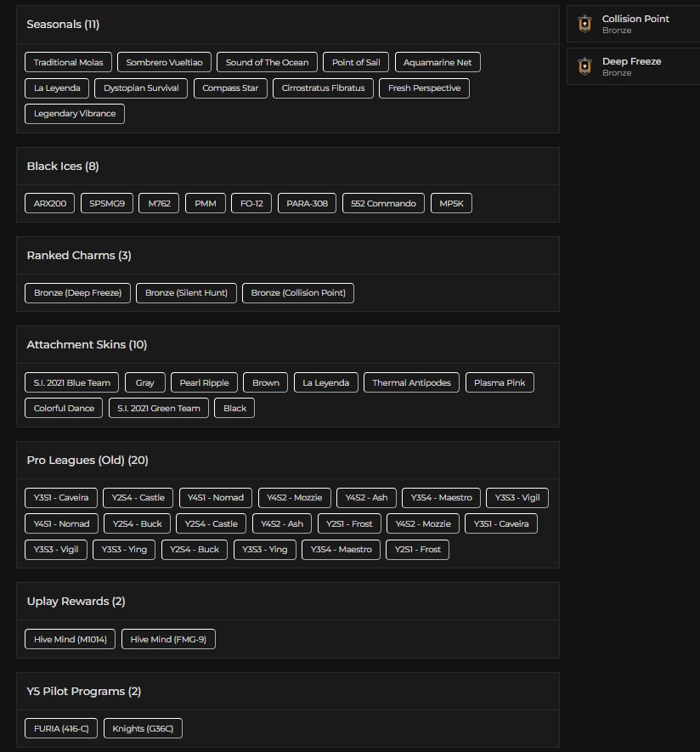Click the PMM Black Ice tag
700x752 pixels.
pyautogui.click(x=206, y=203)
